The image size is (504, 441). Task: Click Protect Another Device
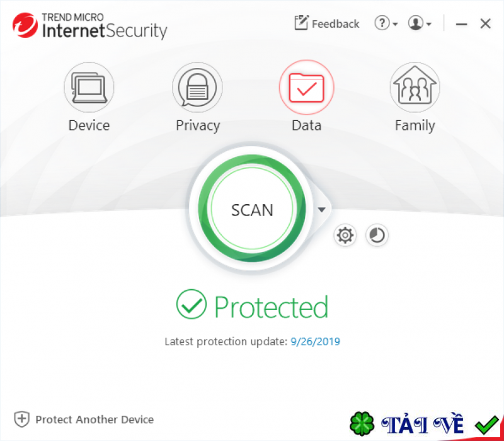click(x=94, y=420)
